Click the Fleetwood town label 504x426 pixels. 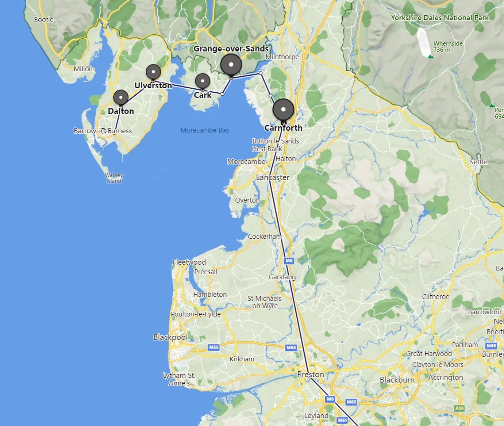click(x=189, y=262)
